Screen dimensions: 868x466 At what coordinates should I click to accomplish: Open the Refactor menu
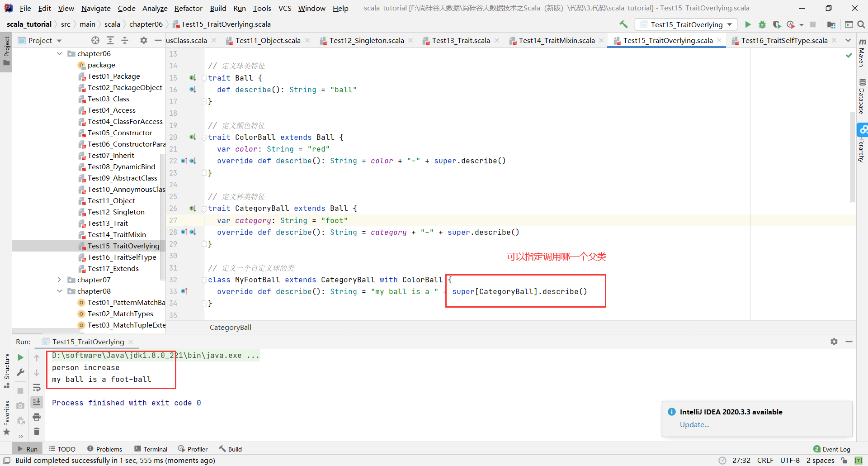click(x=188, y=8)
